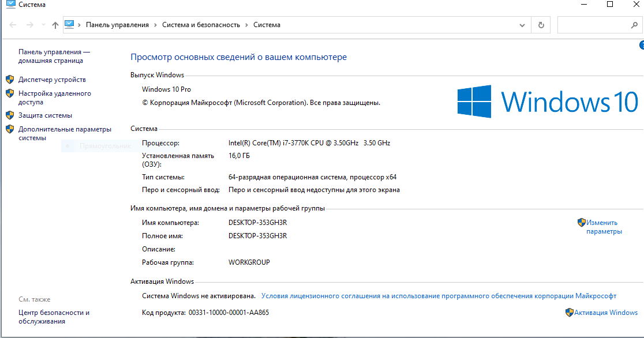Open the recent locations dropdown arrow
644x338 pixels.
(43, 25)
